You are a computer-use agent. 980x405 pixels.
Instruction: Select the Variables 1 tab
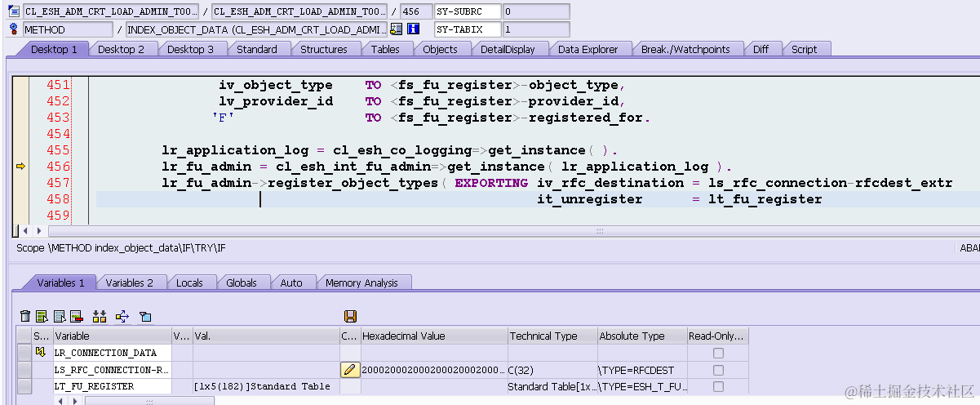pos(61,283)
